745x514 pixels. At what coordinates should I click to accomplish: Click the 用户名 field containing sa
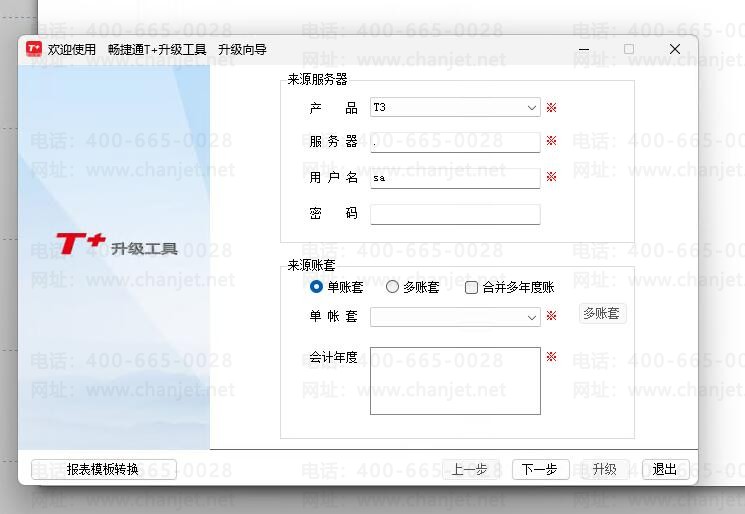455,178
